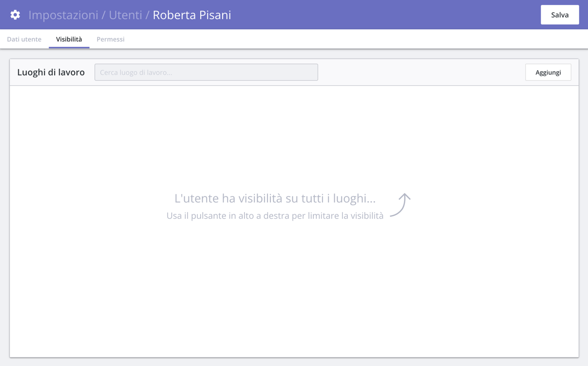This screenshot has height=366, width=588.
Task: Click the message L'utente ha visibilità su tutti
Action: coord(275,198)
